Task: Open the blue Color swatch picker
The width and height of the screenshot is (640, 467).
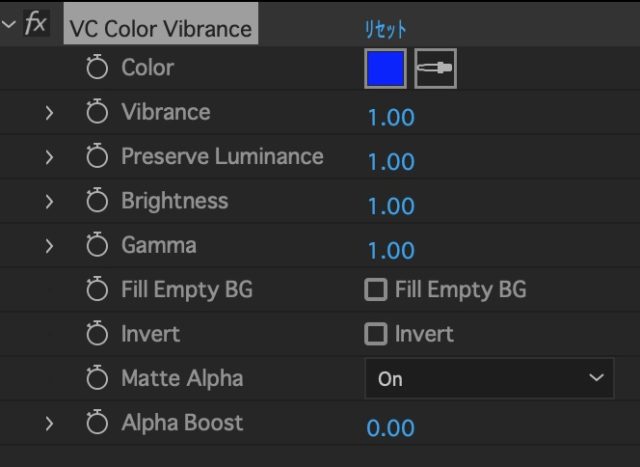Action: point(385,69)
